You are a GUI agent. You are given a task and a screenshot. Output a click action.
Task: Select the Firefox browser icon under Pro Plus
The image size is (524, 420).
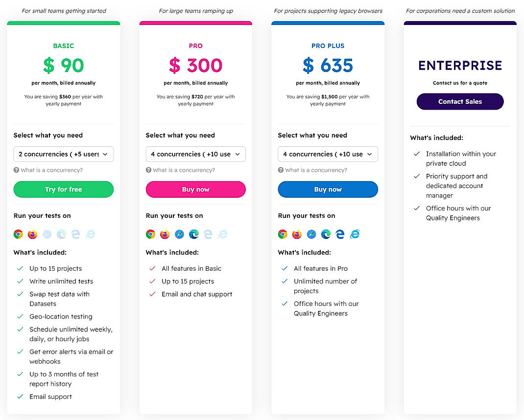click(297, 234)
